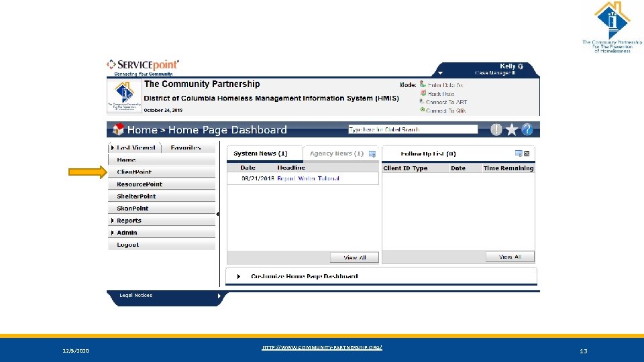Open SkanPoint from the left menu
Screen dimensions: 644x362
point(162,208)
